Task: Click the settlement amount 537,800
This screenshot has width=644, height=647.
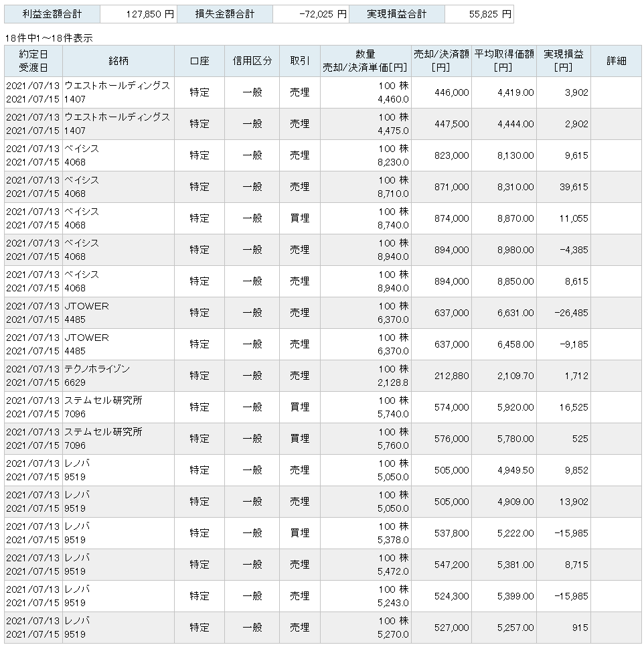Action: 451,533
